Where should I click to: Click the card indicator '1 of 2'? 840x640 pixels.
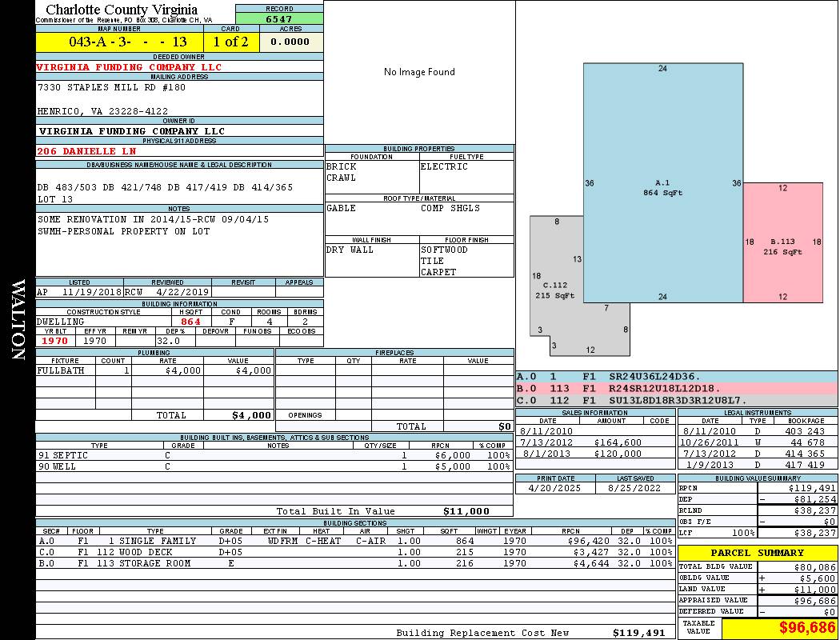pos(230,42)
